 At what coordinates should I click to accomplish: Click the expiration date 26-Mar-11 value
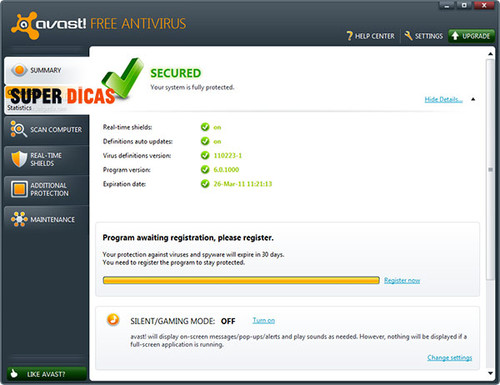tap(243, 184)
